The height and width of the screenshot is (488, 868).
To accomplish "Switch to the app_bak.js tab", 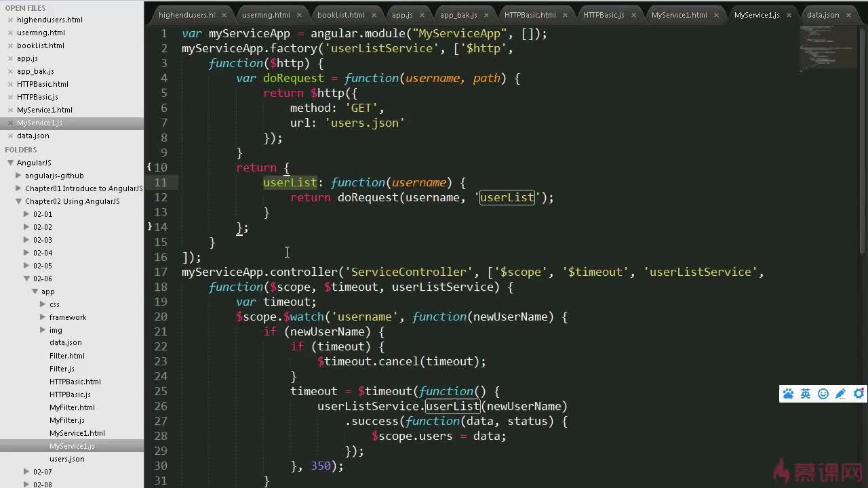I will 458,15.
